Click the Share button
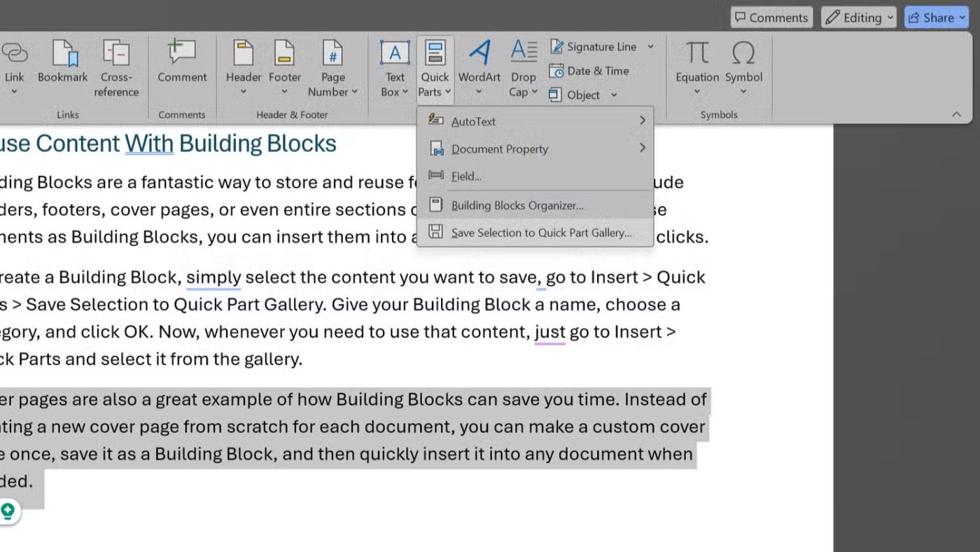Viewport: 980px width, 552px height. pos(937,18)
